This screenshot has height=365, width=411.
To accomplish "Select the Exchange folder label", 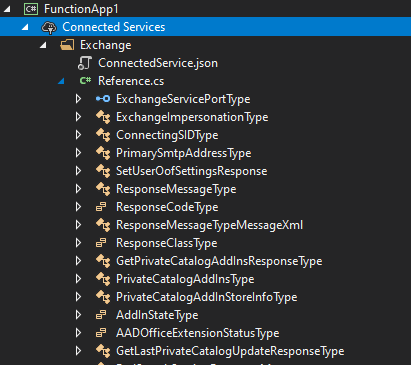I will (106, 45).
